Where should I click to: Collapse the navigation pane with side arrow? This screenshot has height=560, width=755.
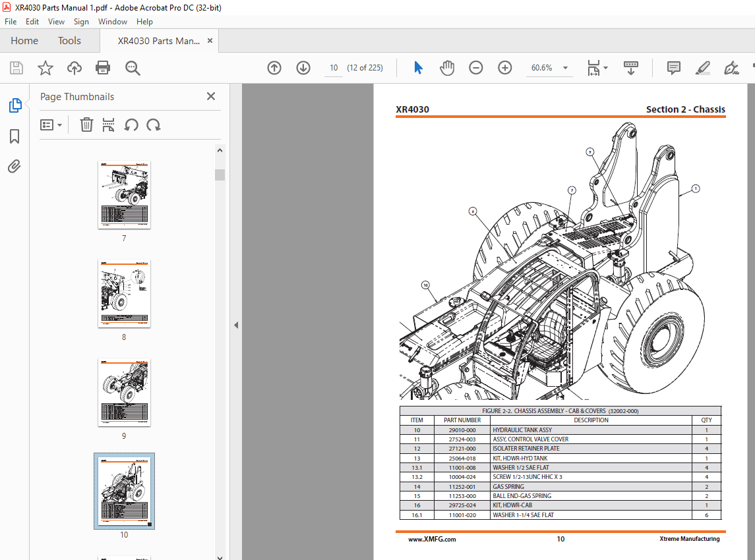[236, 325]
